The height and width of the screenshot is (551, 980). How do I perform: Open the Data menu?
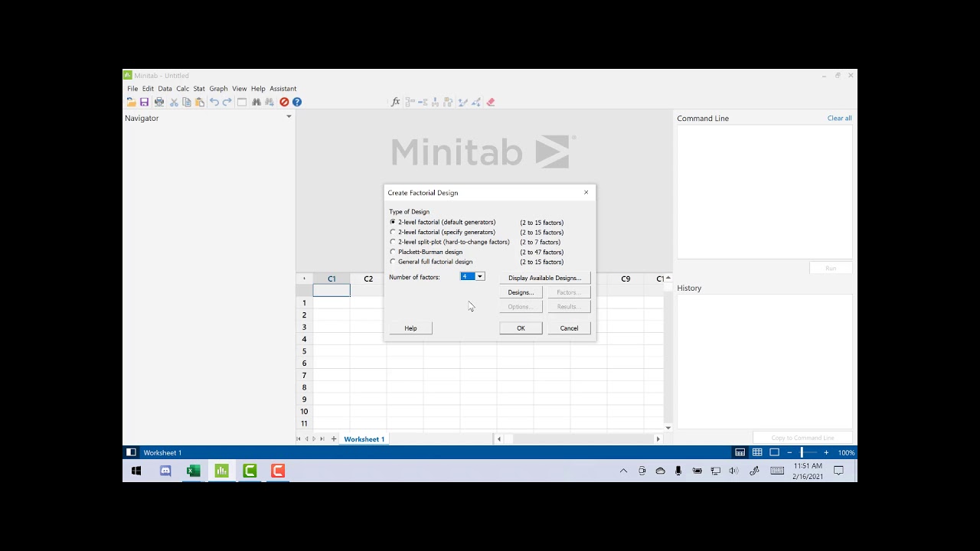pyautogui.click(x=165, y=89)
